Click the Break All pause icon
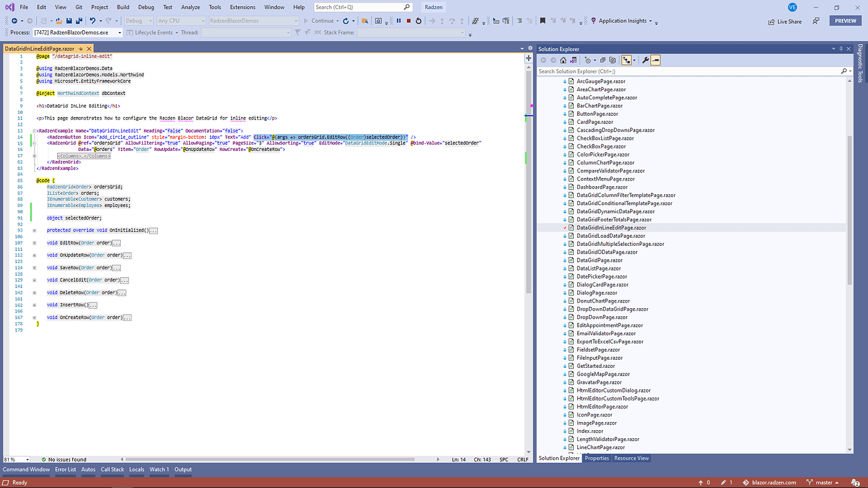Screen dimensions: 868x488 click(398, 21)
